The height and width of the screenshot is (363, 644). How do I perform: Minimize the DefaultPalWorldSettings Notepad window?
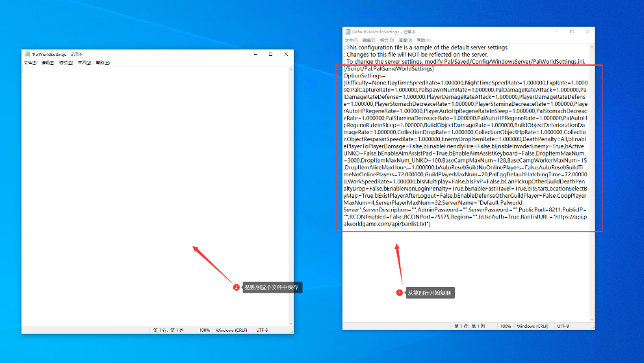coord(557,32)
